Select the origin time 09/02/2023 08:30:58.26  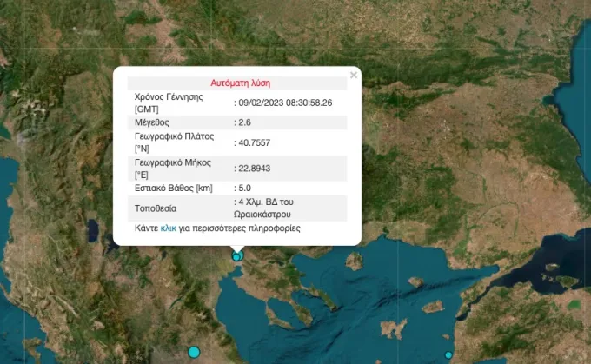[x=283, y=103]
